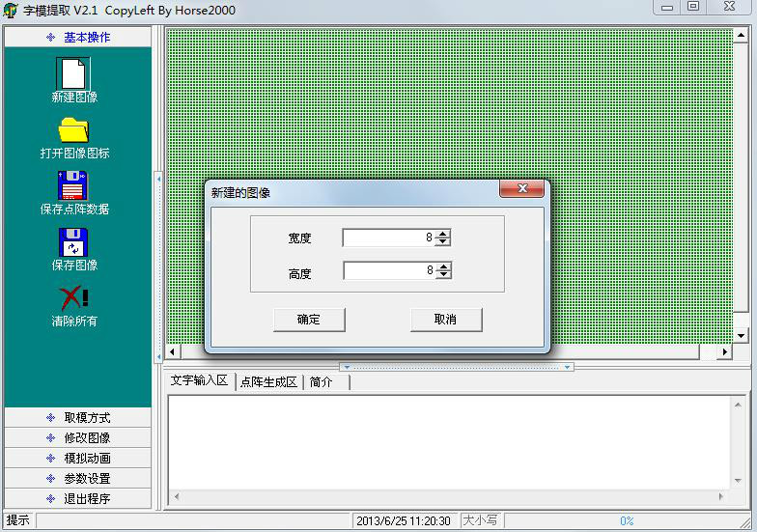Open the 参数设置 section
Viewport: 757px width, 532px height.
77,479
